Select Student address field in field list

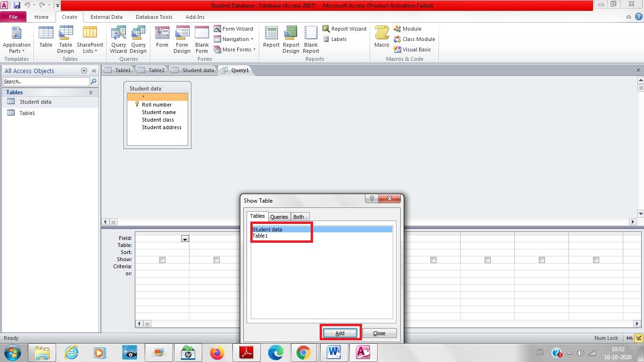click(x=157, y=127)
